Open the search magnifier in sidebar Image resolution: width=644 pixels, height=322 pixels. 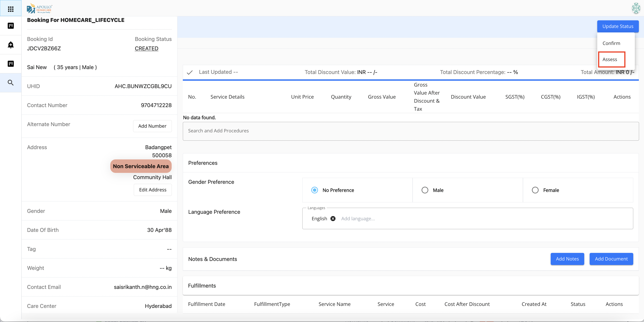coord(11,83)
